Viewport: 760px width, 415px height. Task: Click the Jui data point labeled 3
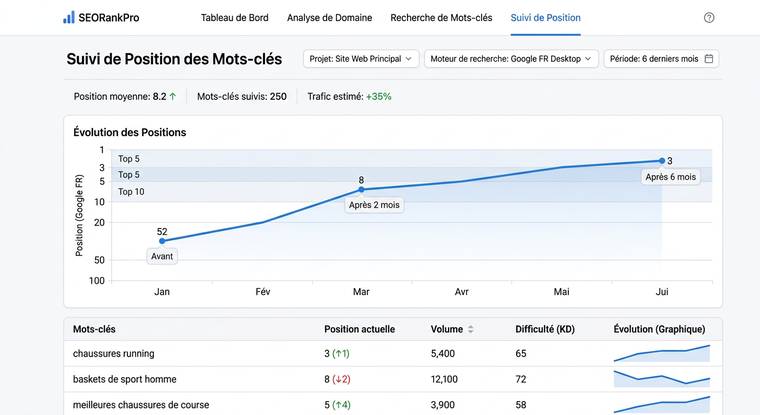pos(661,161)
